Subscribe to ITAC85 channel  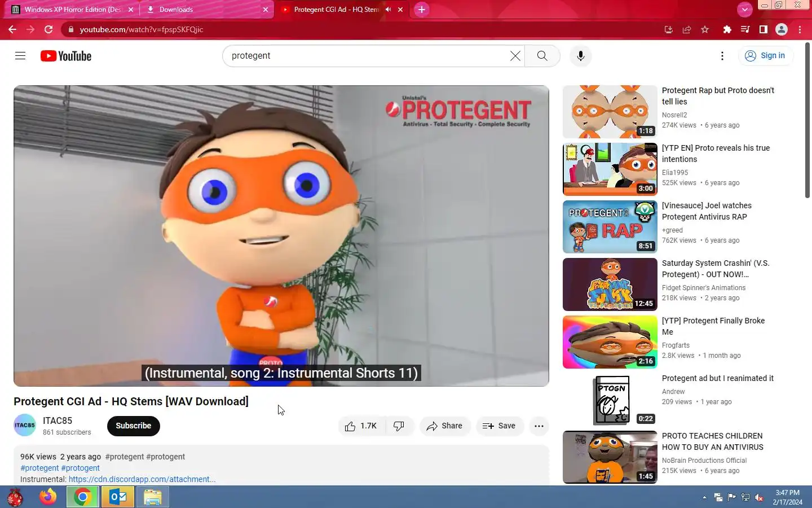[x=134, y=426]
